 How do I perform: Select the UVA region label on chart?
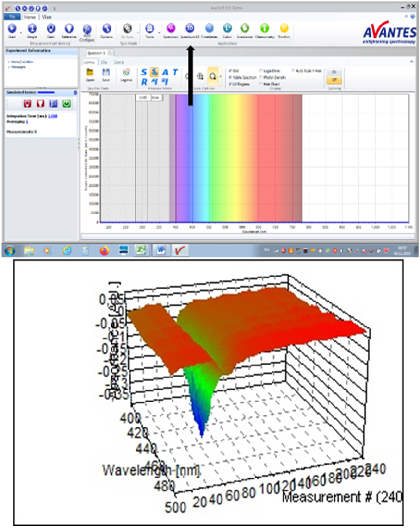coord(156,97)
